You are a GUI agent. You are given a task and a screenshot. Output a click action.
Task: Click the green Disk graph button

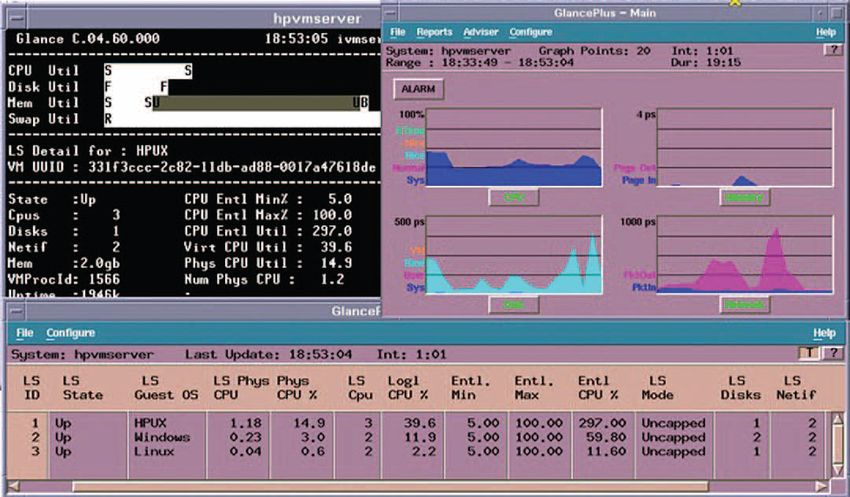(x=513, y=305)
